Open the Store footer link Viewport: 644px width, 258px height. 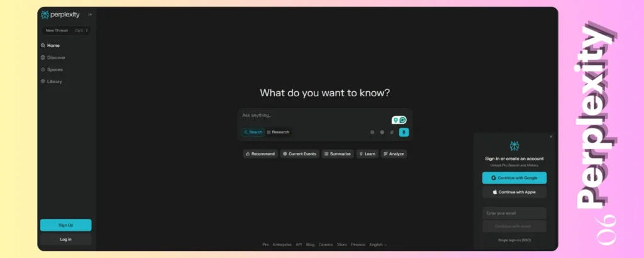click(x=341, y=244)
